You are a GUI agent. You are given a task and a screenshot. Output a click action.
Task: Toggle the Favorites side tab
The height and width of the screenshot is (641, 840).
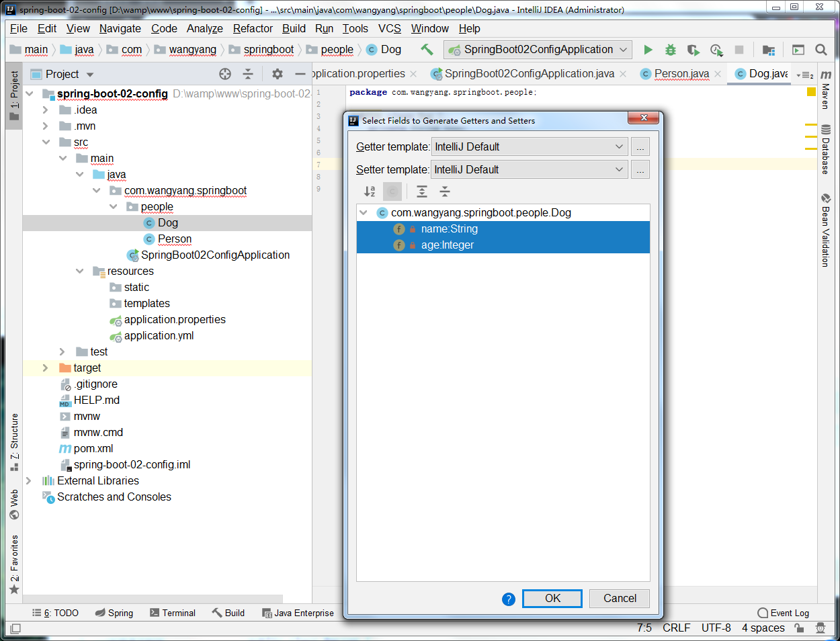click(14, 564)
